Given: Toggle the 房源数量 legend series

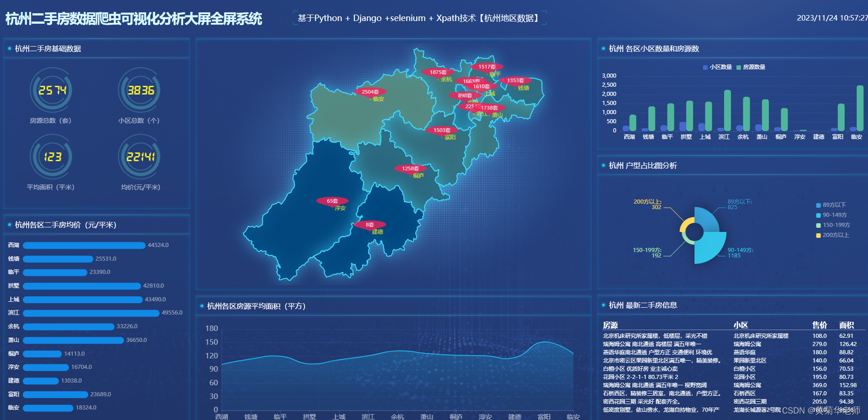Looking at the screenshot, I should coord(751,67).
